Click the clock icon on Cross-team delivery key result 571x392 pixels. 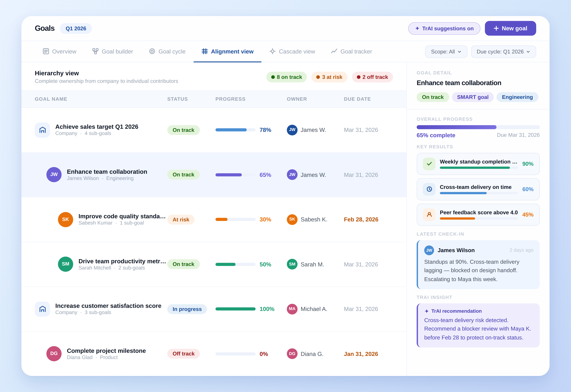pyautogui.click(x=429, y=189)
